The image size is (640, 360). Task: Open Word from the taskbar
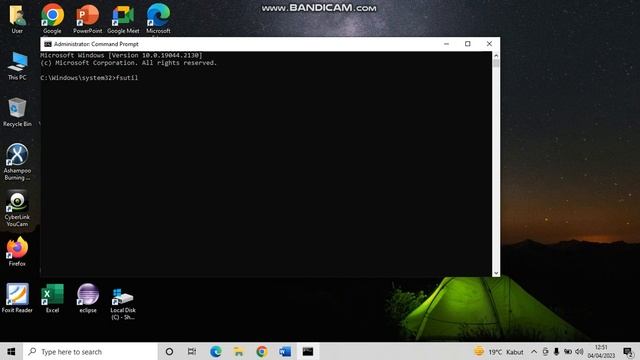(x=285, y=351)
